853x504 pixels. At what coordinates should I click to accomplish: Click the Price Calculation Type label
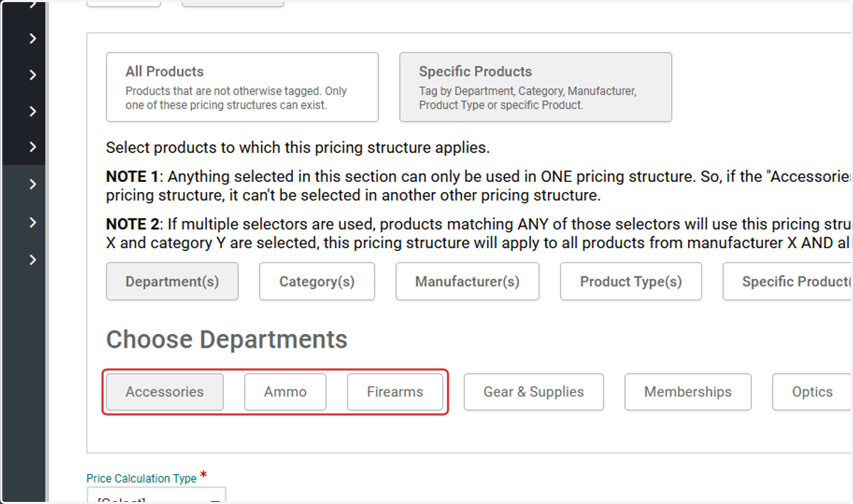[141, 478]
